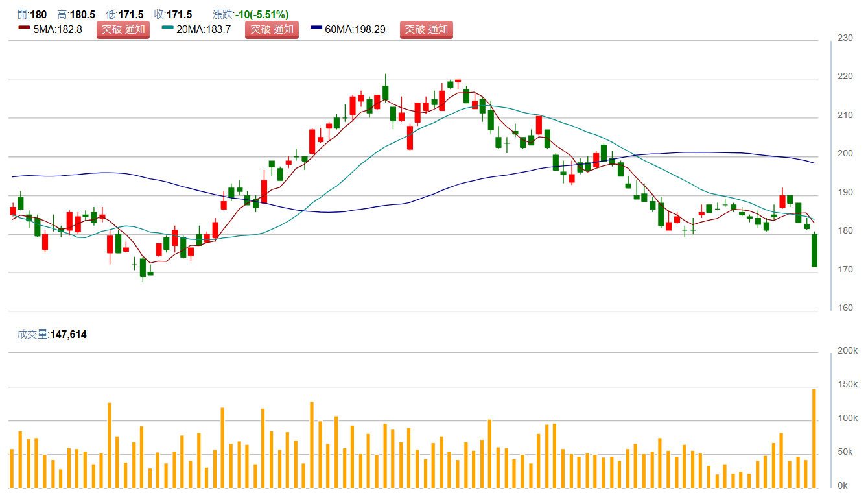Click the 突破 通知 button beside 20MA
This screenshot has width=868, height=495.
(x=272, y=29)
